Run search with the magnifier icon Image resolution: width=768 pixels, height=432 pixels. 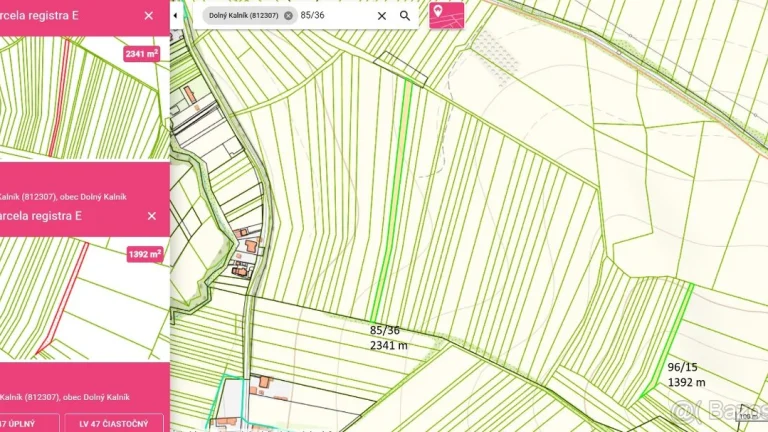tap(405, 16)
